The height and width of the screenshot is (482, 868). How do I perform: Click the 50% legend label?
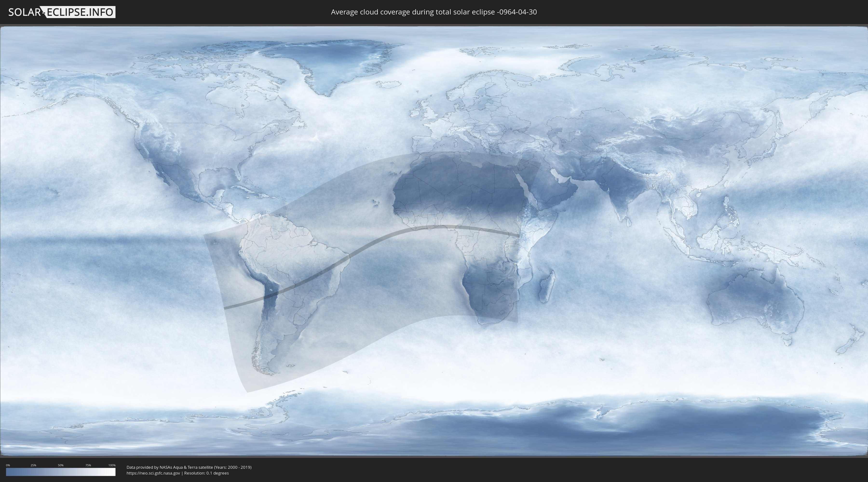pos(61,465)
